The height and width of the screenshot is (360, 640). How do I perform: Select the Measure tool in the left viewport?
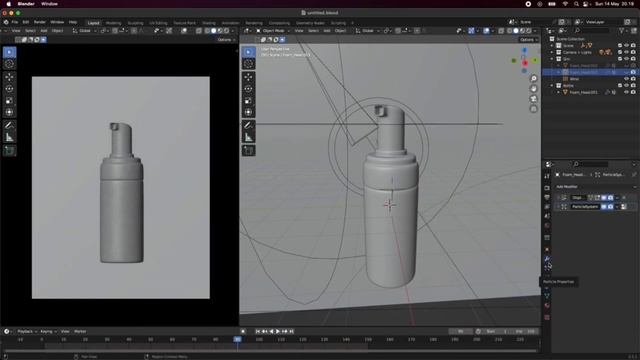point(9,137)
